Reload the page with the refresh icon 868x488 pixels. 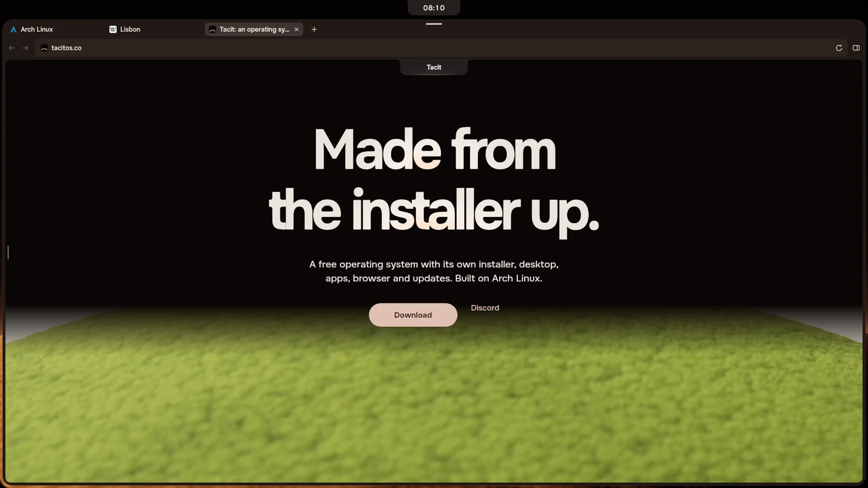click(839, 48)
